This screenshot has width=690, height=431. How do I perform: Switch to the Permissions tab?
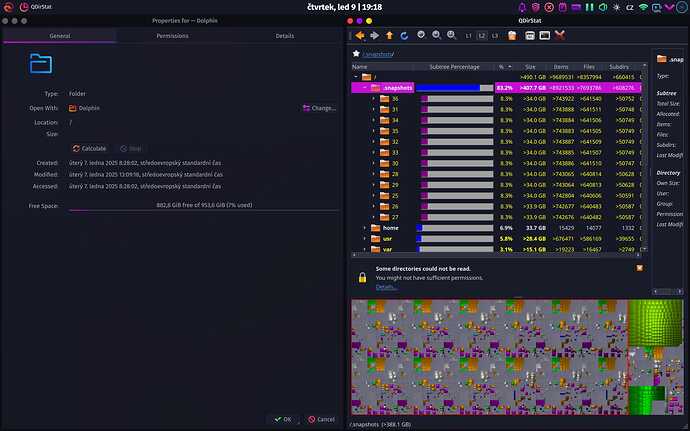tap(172, 36)
